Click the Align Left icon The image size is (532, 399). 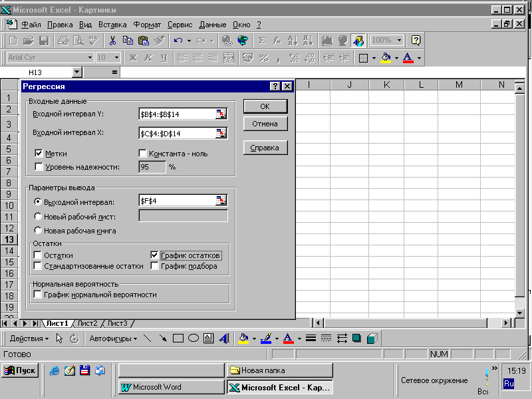click(182, 58)
